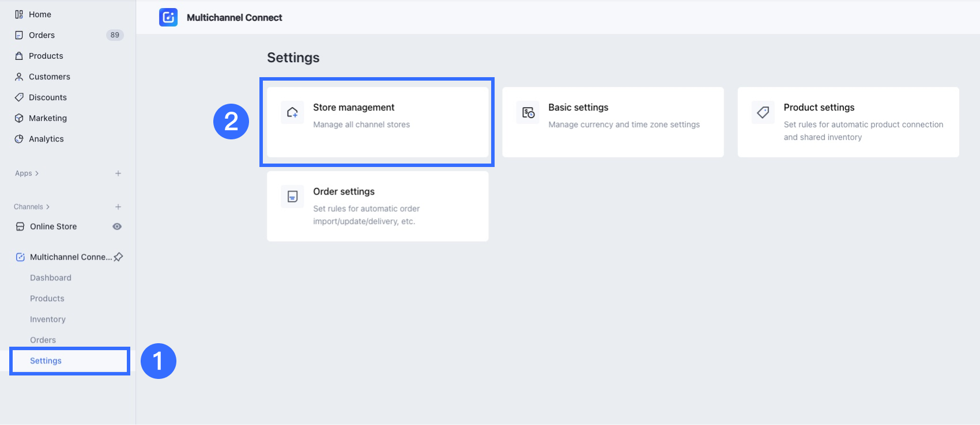The height and width of the screenshot is (425, 980).
Task: Click the Discounts icon in the sidebar
Action: [x=19, y=97]
